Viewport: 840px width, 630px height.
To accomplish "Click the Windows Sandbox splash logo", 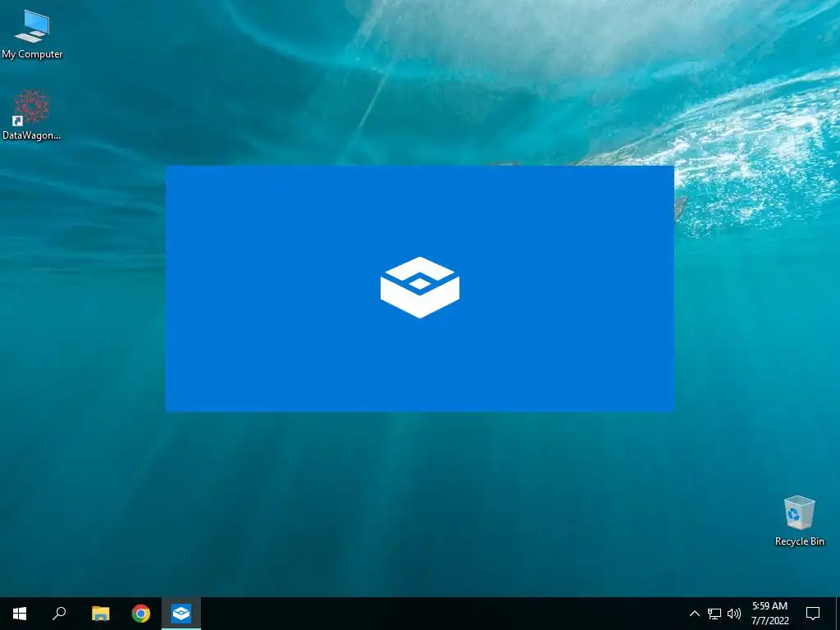I will tap(420, 288).
